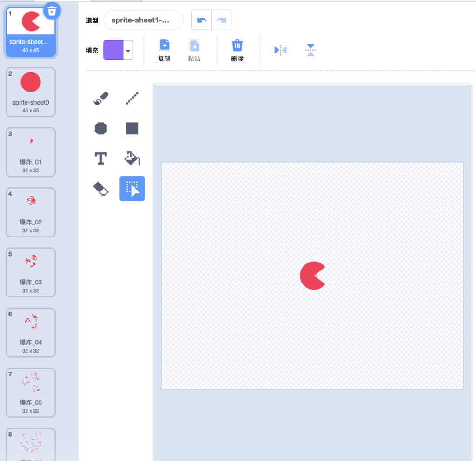Select the Brush tool
Viewport: 476px width, 461px height.
coord(101,99)
